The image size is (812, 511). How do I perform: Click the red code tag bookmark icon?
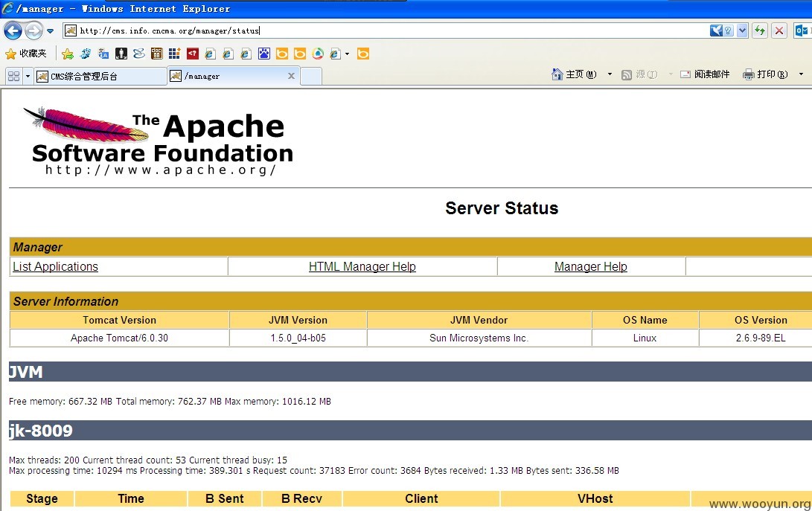(x=193, y=54)
